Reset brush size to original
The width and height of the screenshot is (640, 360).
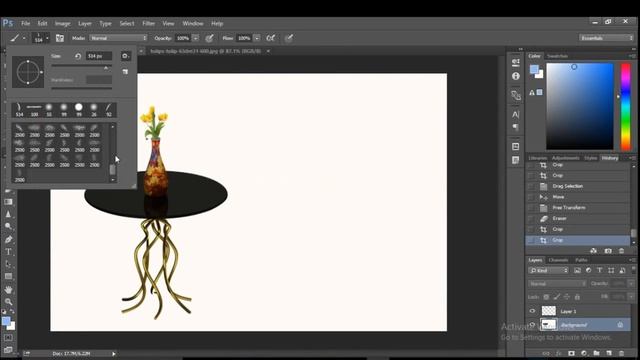click(78, 56)
